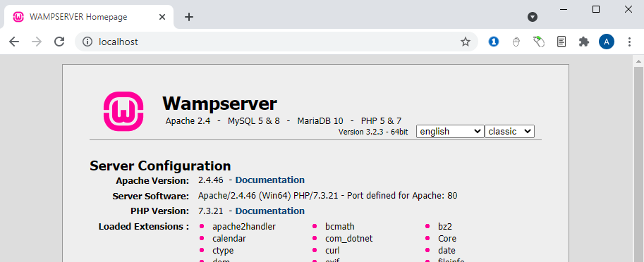The width and height of the screenshot is (644, 262).
Task: Click the 'Apache Version:' label
Action: [152, 180]
